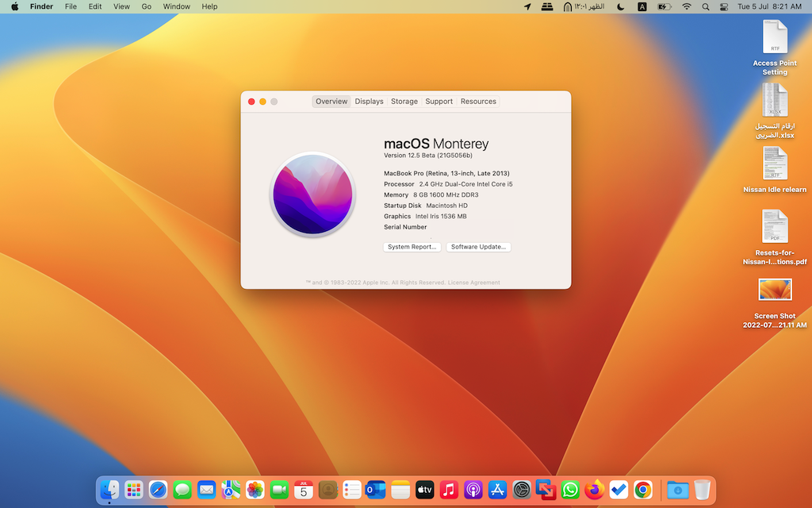812x508 pixels.
Task: Click the System Report... button
Action: click(412, 247)
